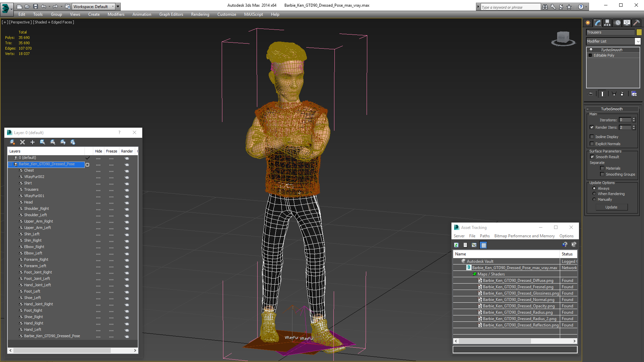This screenshot has width=644, height=362.
Task: Click the Pin Stack icon below modifier stack
Action: coord(591,94)
